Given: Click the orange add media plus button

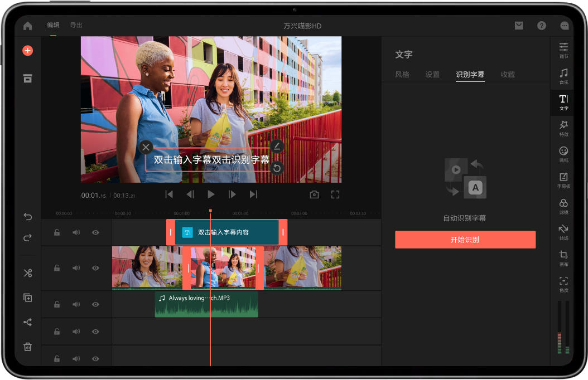Looking at the screenshot, I should 27,51.
